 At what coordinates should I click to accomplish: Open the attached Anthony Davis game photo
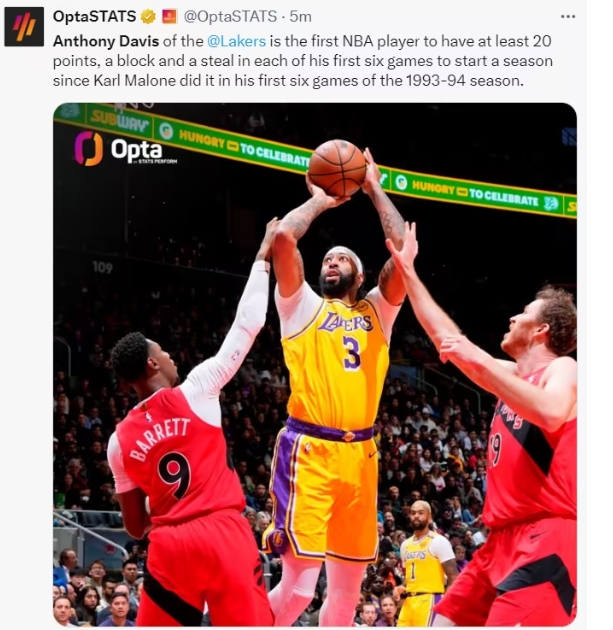point(315,364)
